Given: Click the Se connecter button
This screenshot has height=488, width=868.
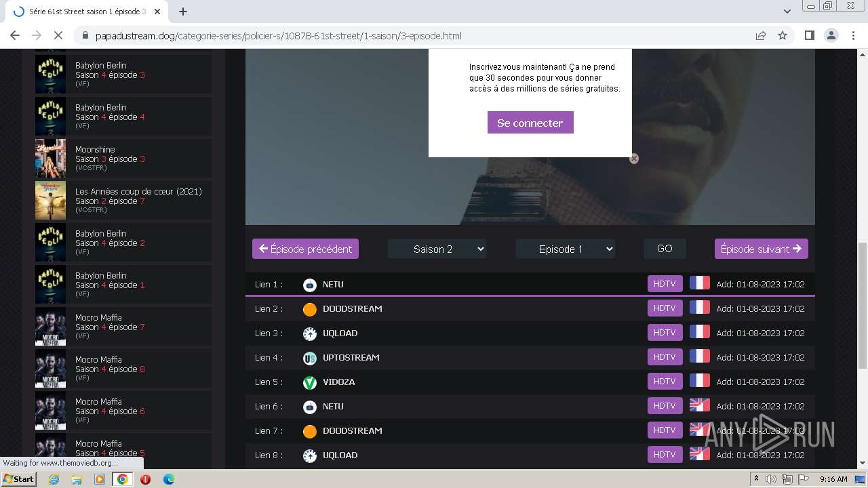Looking at the screenshot, I should 530,123.
